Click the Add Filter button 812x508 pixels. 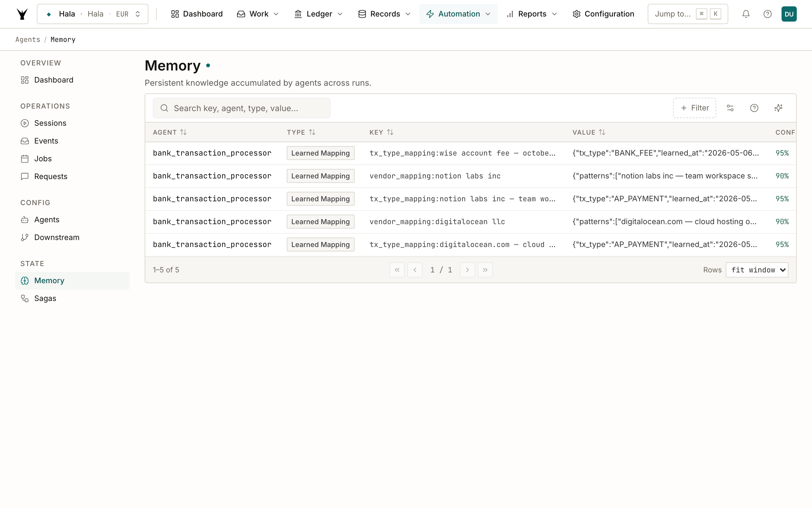tap(695, 108)
